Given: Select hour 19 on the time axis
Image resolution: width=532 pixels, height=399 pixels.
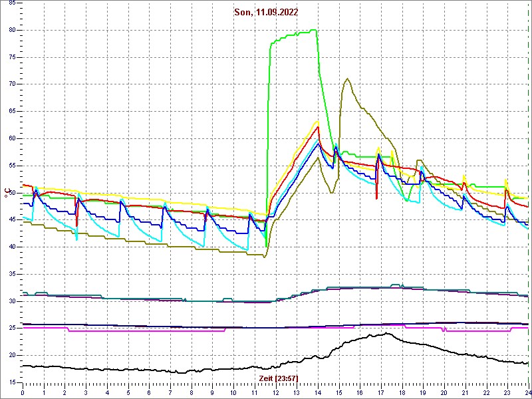Looking at the screenshot, I should click(423, 393).
